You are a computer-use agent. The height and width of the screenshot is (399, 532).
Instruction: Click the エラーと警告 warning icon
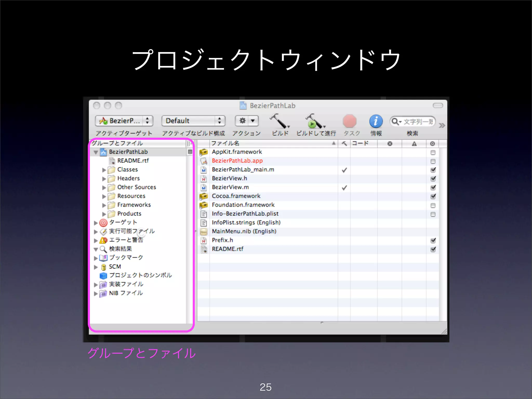[103, 240]
